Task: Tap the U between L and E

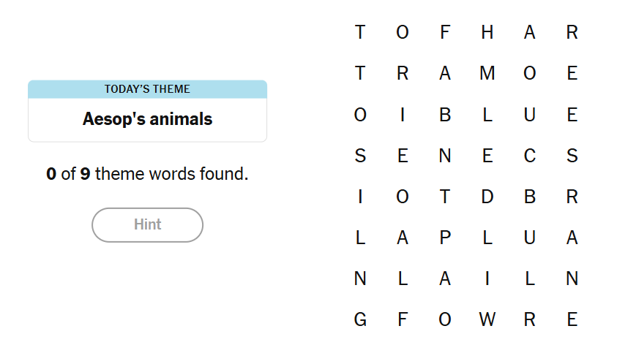Action: coord(530,115)
